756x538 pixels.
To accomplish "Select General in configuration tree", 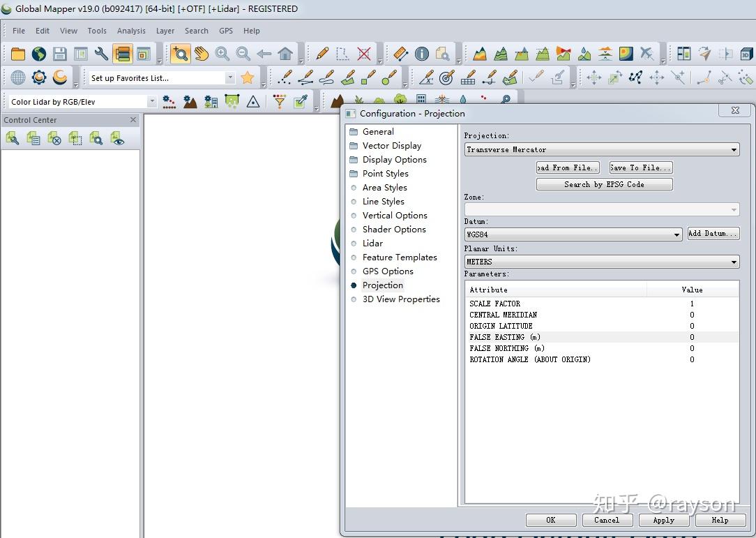I will pyautogui.click(x=378, y=132).
